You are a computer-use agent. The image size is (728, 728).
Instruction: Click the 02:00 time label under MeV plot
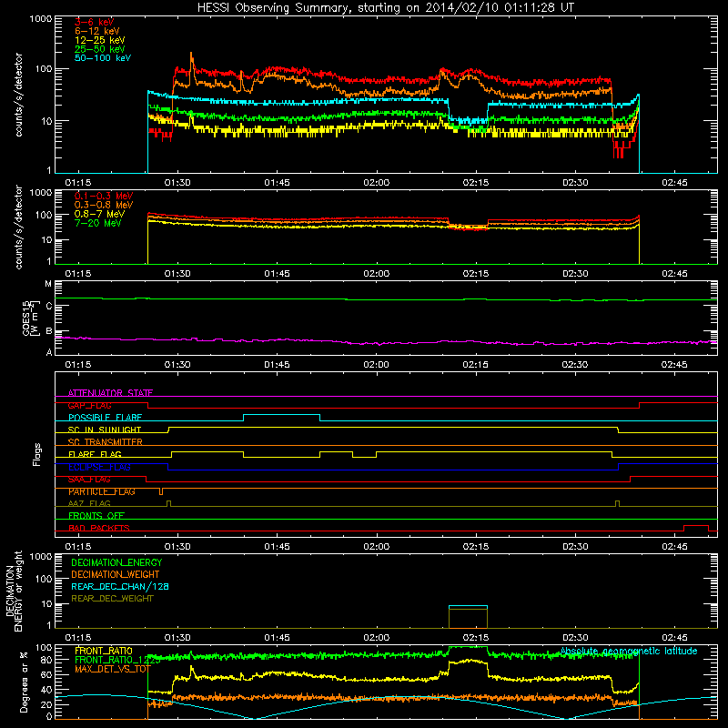[x=377, y=274]
